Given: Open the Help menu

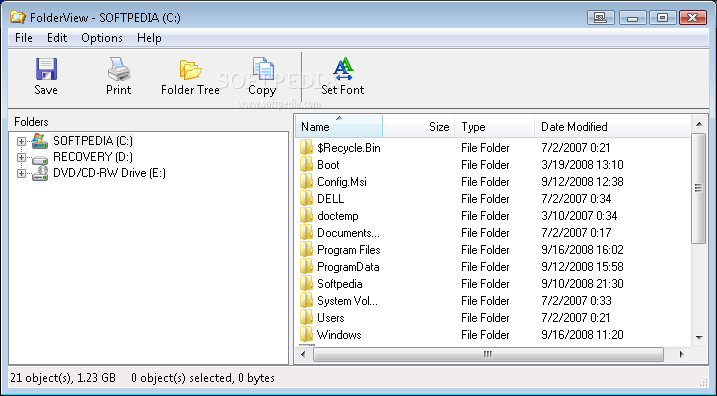Looking at the screenshot, I should point(150,38).
